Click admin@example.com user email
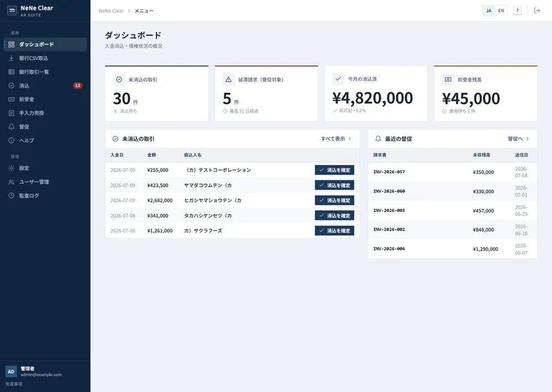552x392 pixels. [x=41, y=375]
